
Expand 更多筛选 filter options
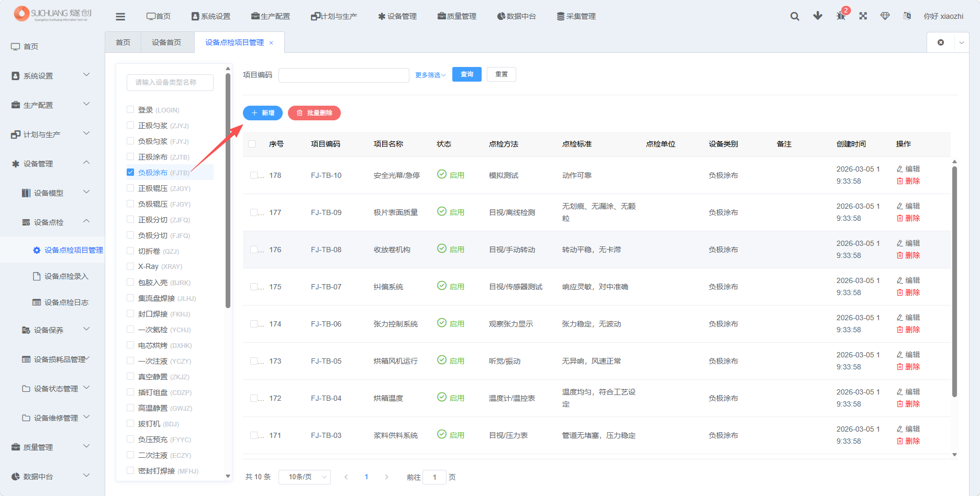tap(430, 75)
